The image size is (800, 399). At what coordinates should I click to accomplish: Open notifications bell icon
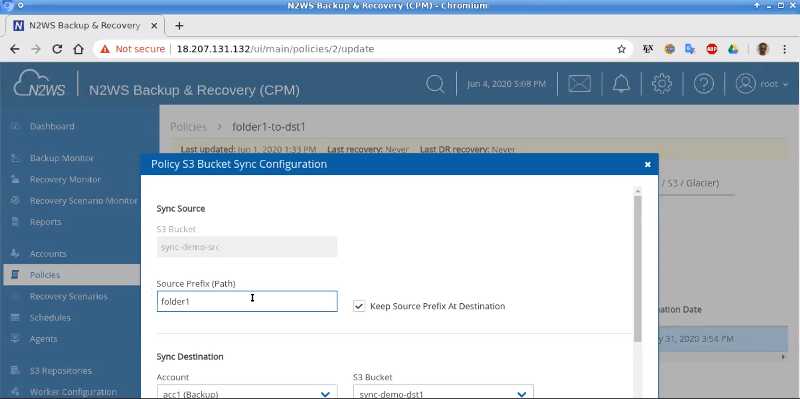click(621, 84)
